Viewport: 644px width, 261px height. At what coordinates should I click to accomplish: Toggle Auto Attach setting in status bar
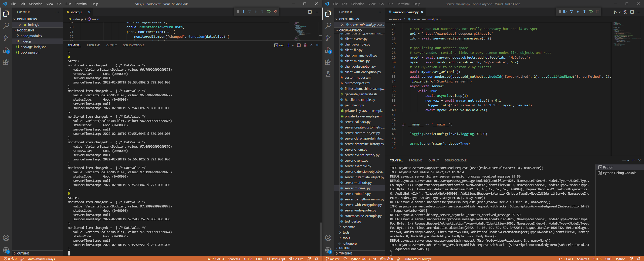pos(41,259)
